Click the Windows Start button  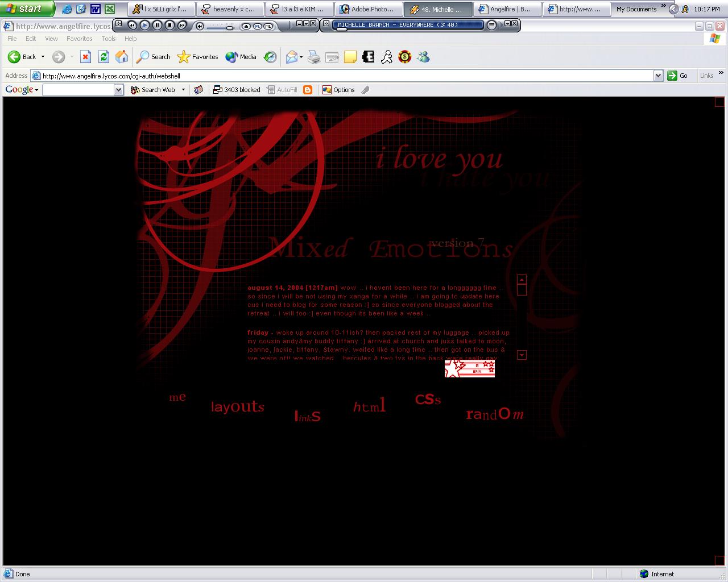(x=27, y=9)
